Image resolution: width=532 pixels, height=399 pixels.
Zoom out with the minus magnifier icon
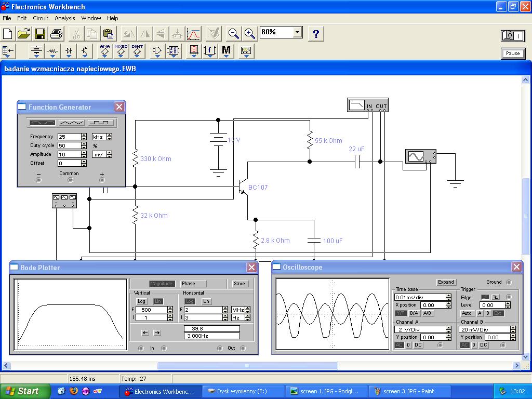(x=233, y=34)
